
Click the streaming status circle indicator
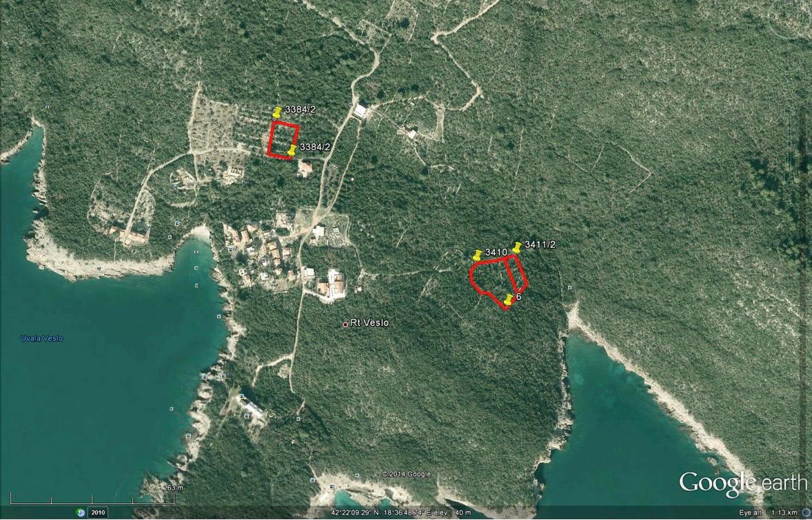click(806, 512)
